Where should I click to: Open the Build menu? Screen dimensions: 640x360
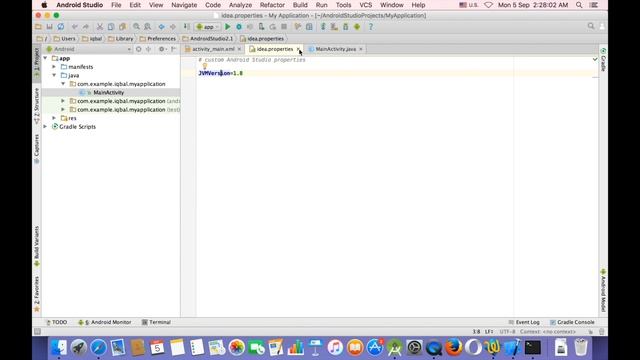point(300,5)
